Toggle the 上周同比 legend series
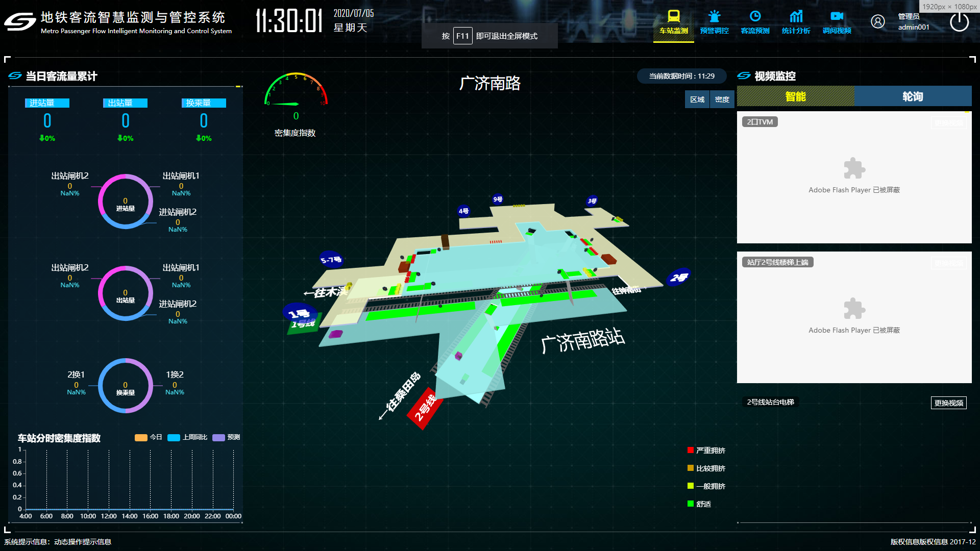 (174, 437)
